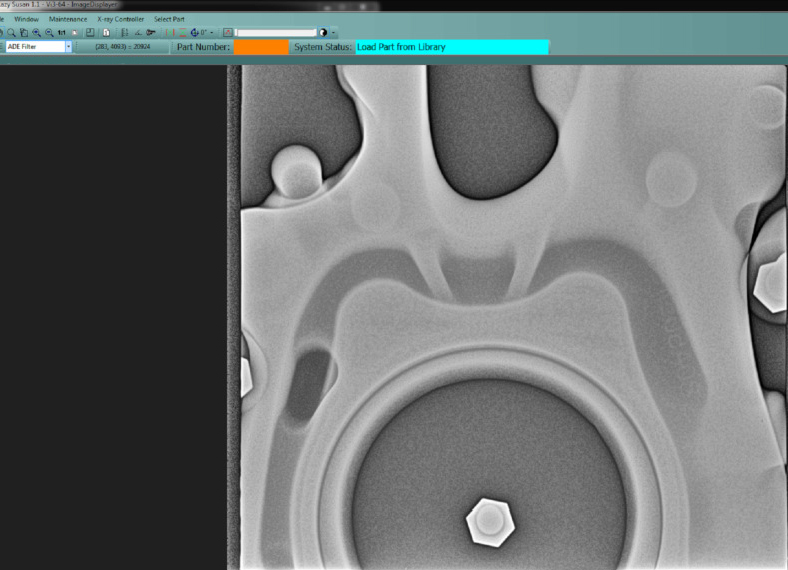Click the zoom out magnifier icon
Screen dimensions: 788x570
click(x=49, y=32)
